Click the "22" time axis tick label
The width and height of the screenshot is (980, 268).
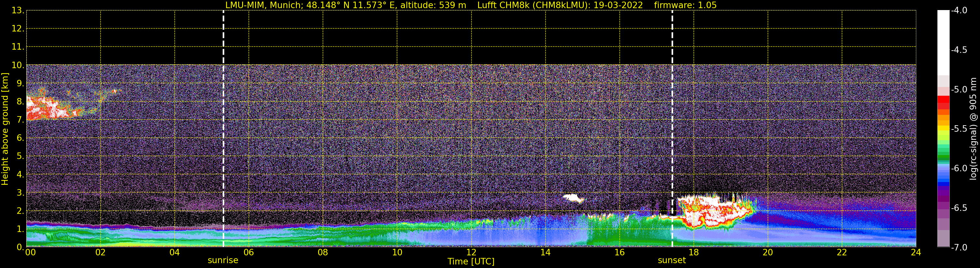pyautogui.click(x=842, y=253)
